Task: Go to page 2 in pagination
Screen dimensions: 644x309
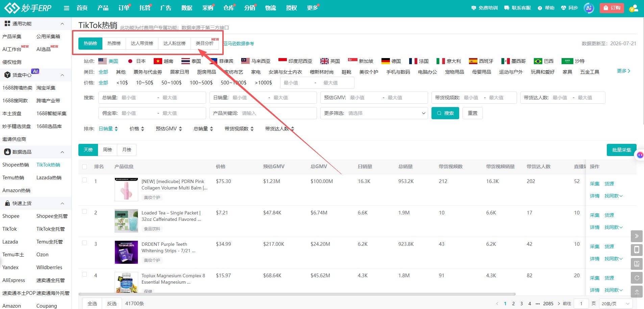Action: (513, 304)
